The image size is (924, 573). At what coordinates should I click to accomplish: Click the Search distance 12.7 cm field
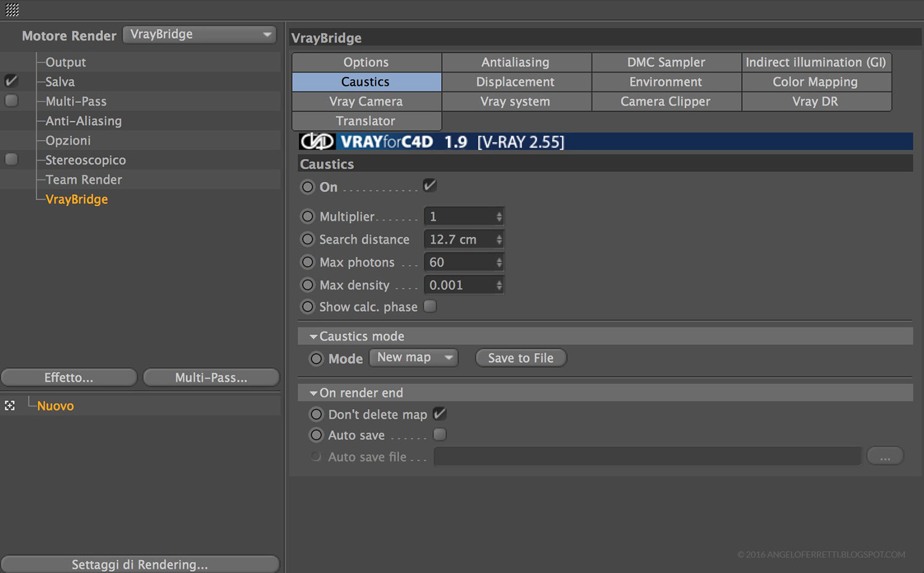point(460,239)
